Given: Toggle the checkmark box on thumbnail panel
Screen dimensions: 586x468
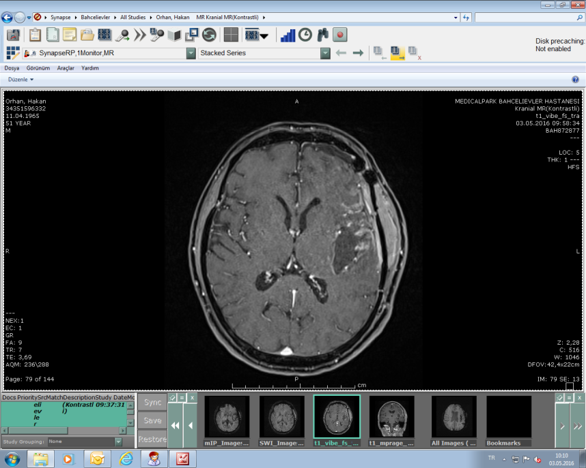Looking at the screenshot, I should tap(172, 398).
